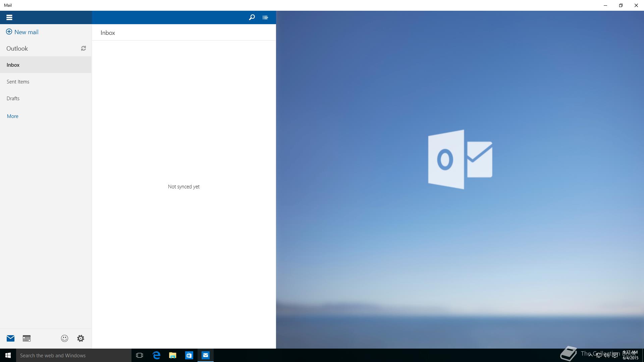The width and height of the screenshot is (644, 362).
Task: Open the Windows Start menu
Action: point(8,355)
